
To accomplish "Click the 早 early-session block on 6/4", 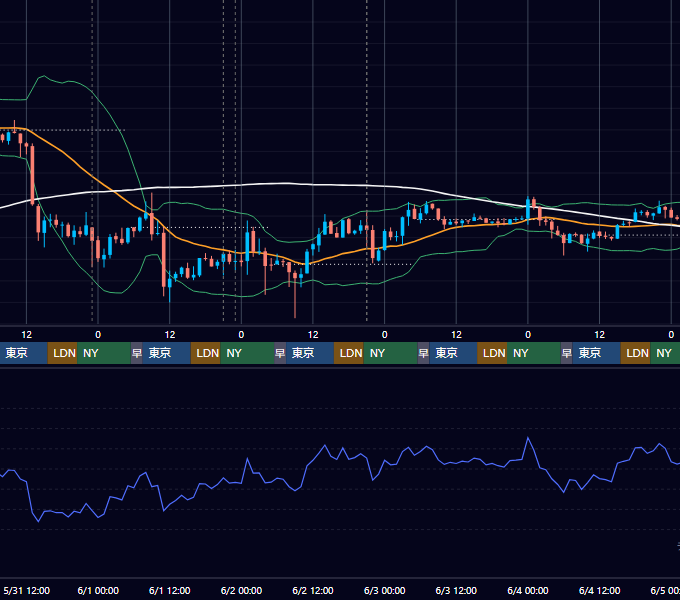I will coord(567,353).
